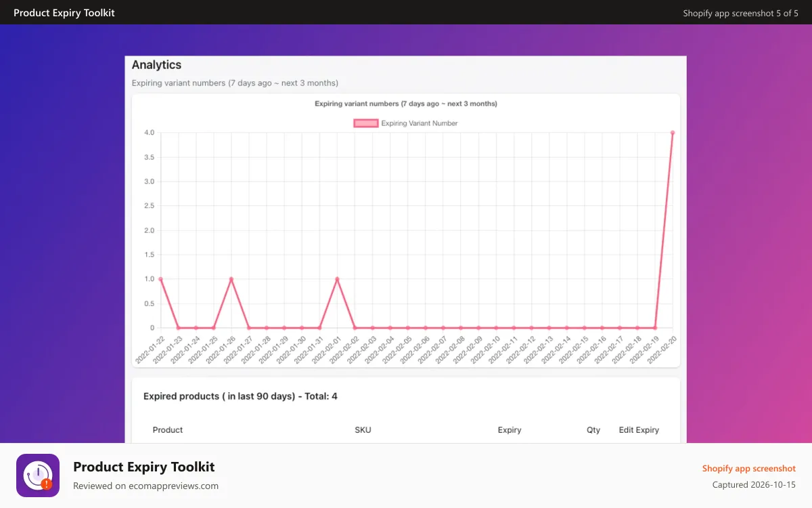Click the Product column header
812x508 pixels.
tap(168, 430)
